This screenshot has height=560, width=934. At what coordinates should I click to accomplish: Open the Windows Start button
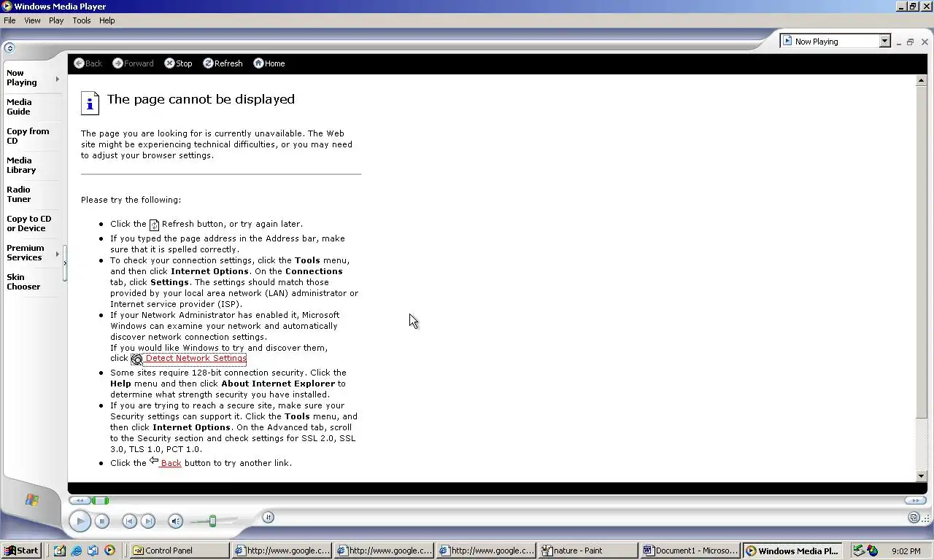[x=21, y=551]
